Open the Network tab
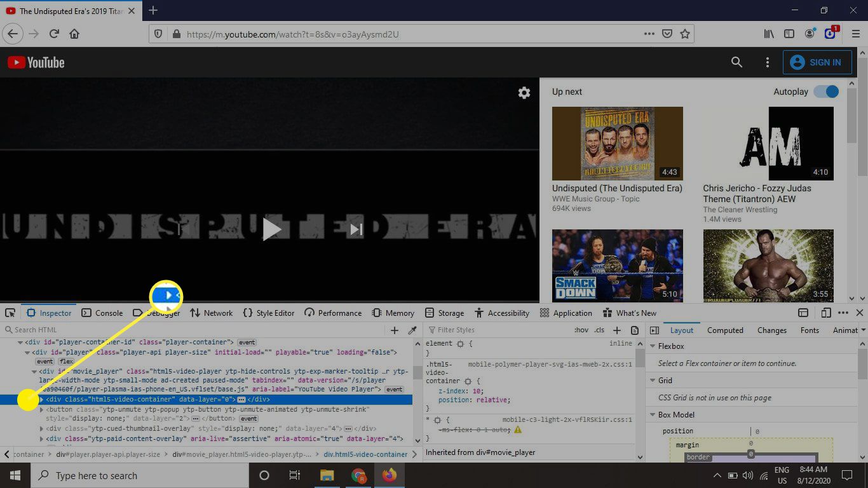 point(212,313)
